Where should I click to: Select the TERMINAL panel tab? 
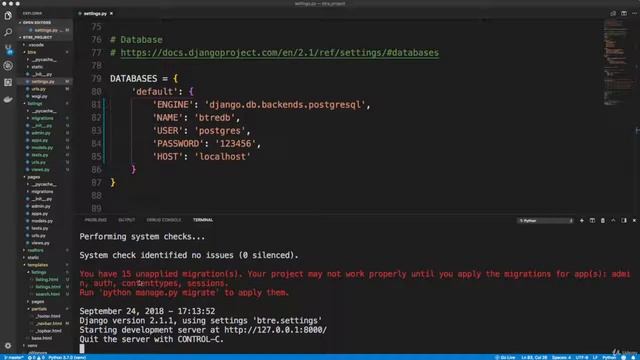pyautogui.click(x=203, y=220)
